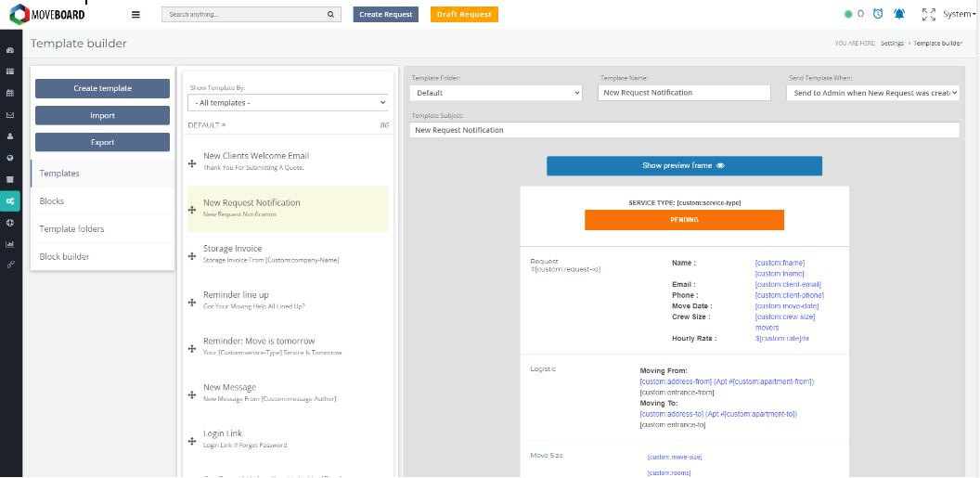Open the Show Template By dropdown
The height and width of the screenshot is (478, 980).
click(288, 102)
